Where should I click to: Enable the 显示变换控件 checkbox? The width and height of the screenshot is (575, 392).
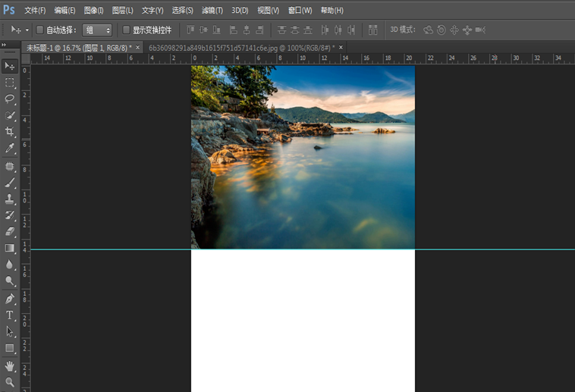click(126, 30)
